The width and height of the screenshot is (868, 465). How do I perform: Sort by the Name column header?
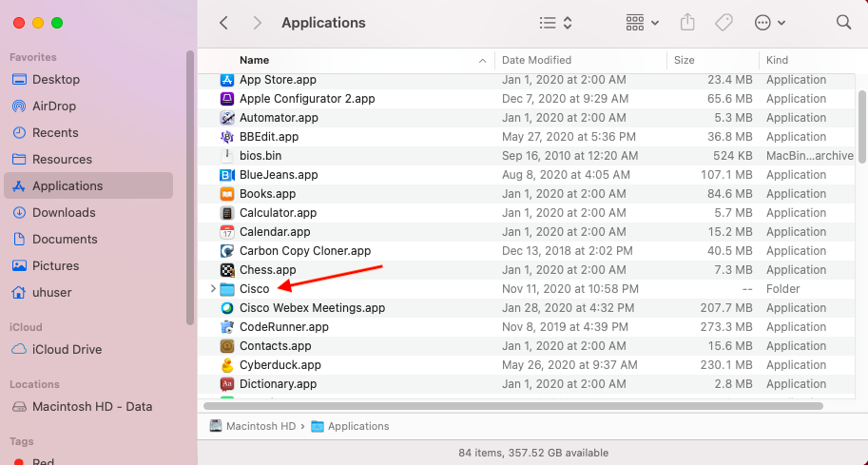click(x=254, y=60)
